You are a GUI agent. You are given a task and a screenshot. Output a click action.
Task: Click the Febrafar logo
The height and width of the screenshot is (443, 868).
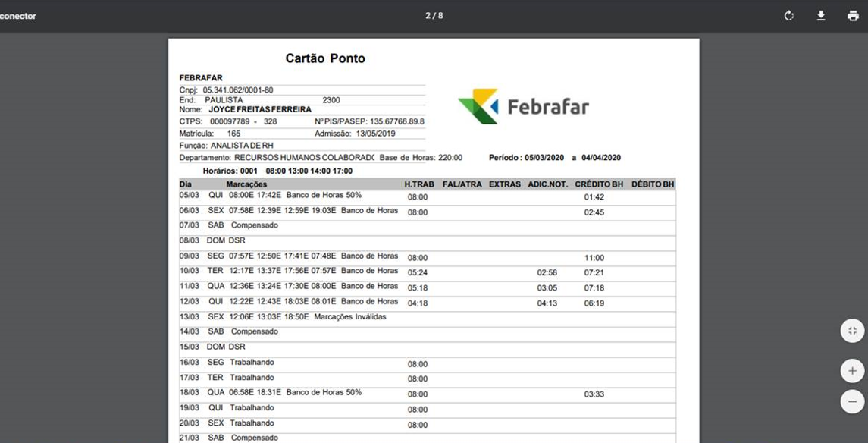coord(523,106)
